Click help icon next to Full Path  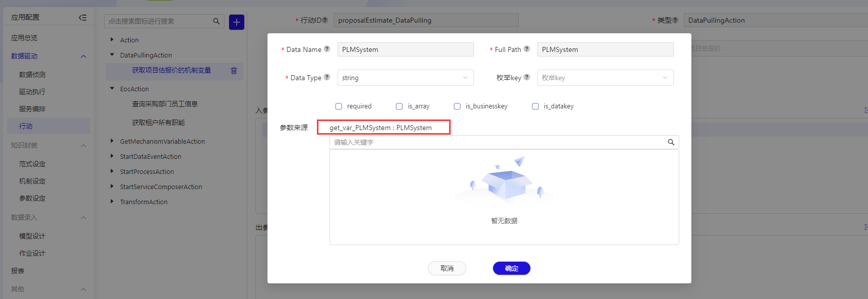click(527, 49)
